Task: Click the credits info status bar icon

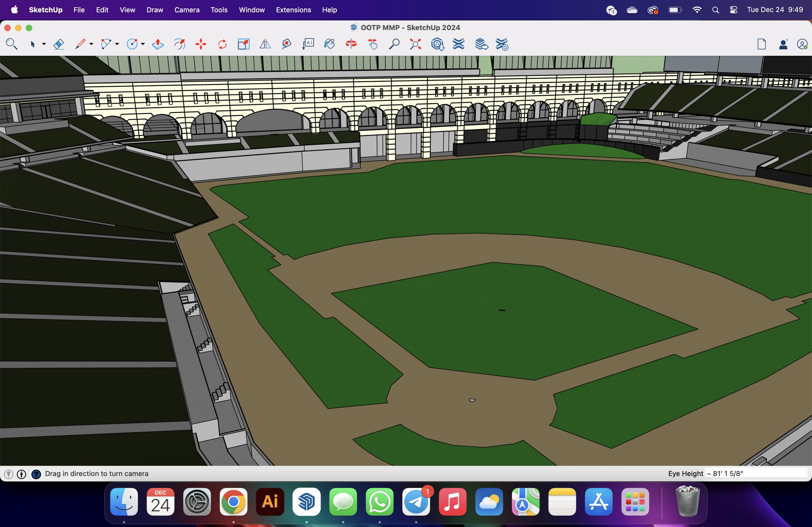Action: coord(21,474)
